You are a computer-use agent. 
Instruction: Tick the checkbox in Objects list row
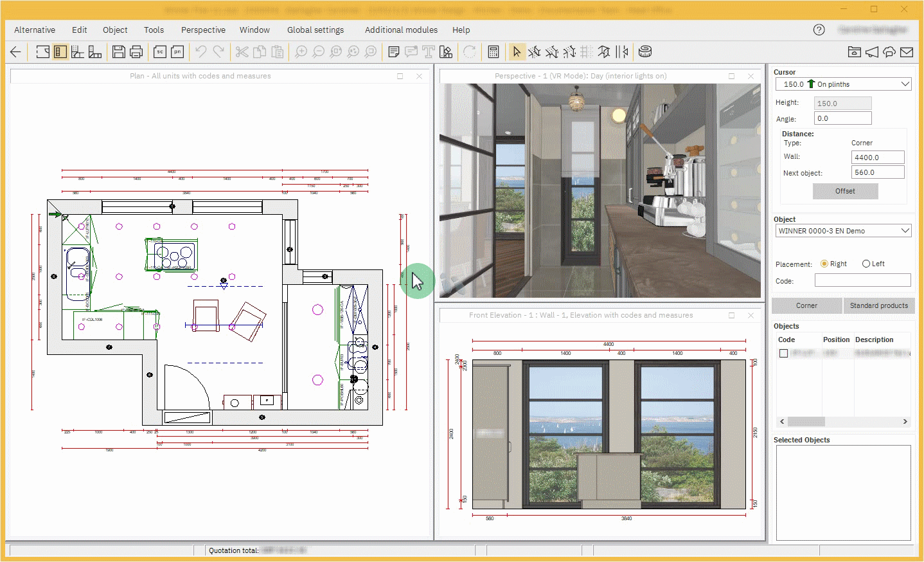[x=783, y=353]
